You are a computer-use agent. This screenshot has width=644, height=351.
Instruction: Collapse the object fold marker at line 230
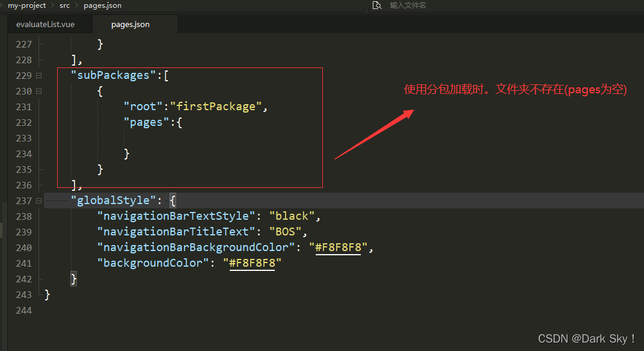(37, 91)
